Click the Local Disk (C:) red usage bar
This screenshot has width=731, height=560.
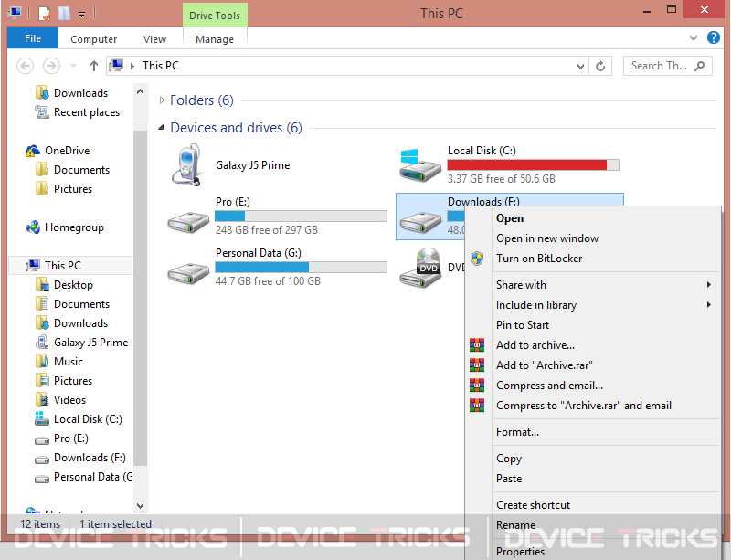point(533,164)
